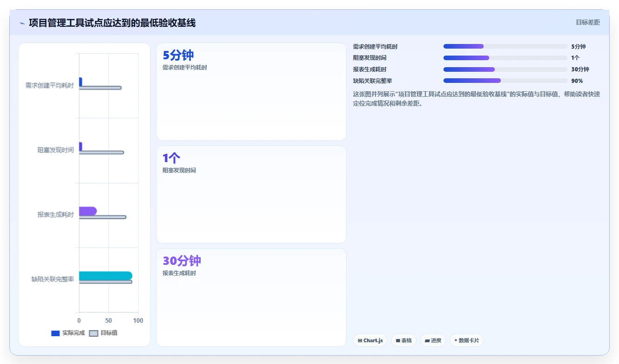Open the 5分钟 data card
Viewport: 619px width, 364px height.
251,92
